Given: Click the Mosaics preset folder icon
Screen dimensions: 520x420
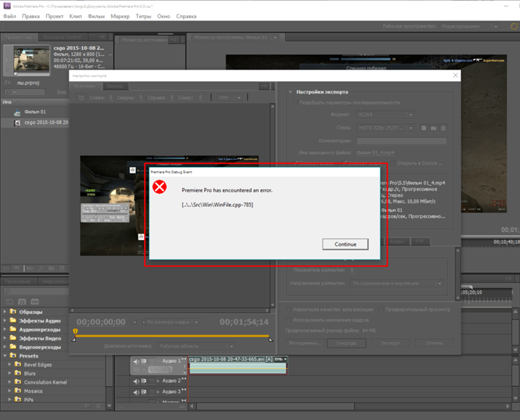Looking at the screenshot, I should pos(18,391).
